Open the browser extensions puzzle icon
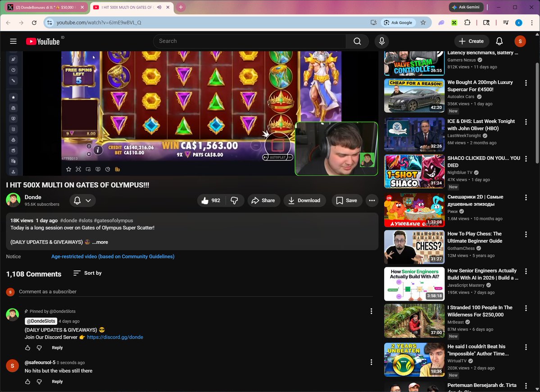 (x=467, y=23)
